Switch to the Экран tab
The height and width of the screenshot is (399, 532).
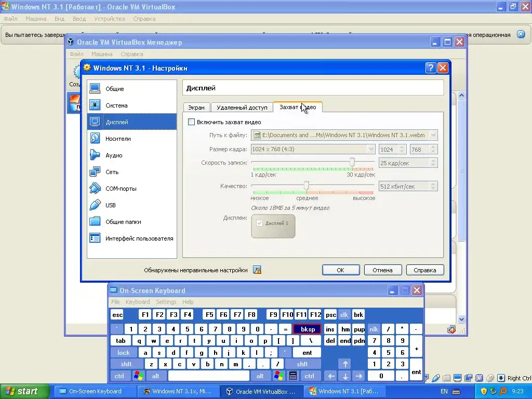pyautogui.click(x=196, y=107)
